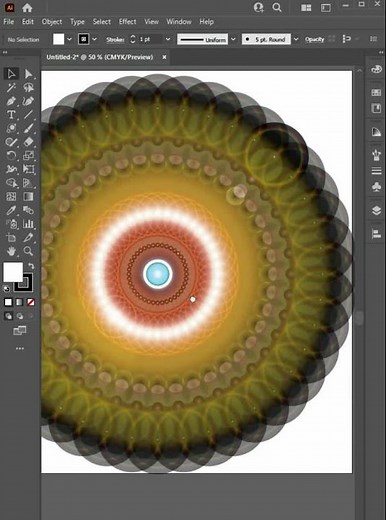Click the Home icon
The image size is (386, 520).
pyautogui.click(x=27, y=8)
